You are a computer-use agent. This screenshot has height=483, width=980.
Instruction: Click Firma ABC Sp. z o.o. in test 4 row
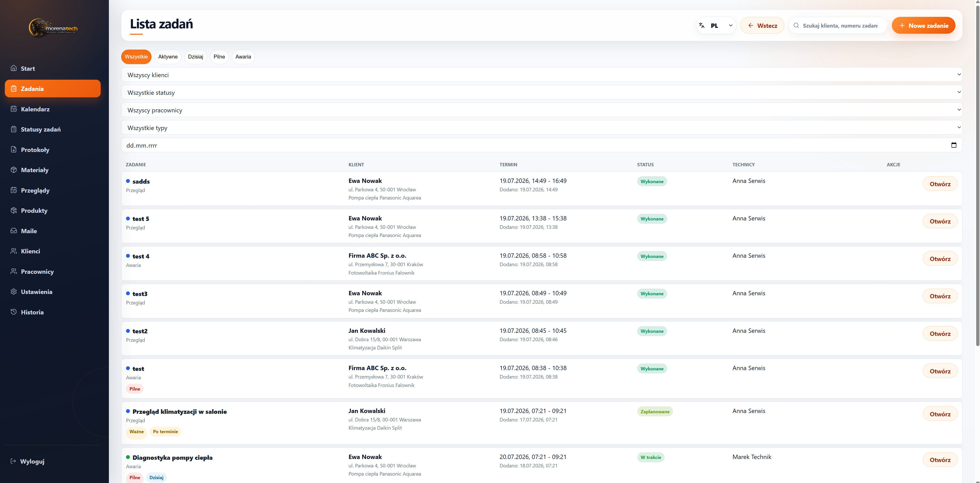(377, 256)
